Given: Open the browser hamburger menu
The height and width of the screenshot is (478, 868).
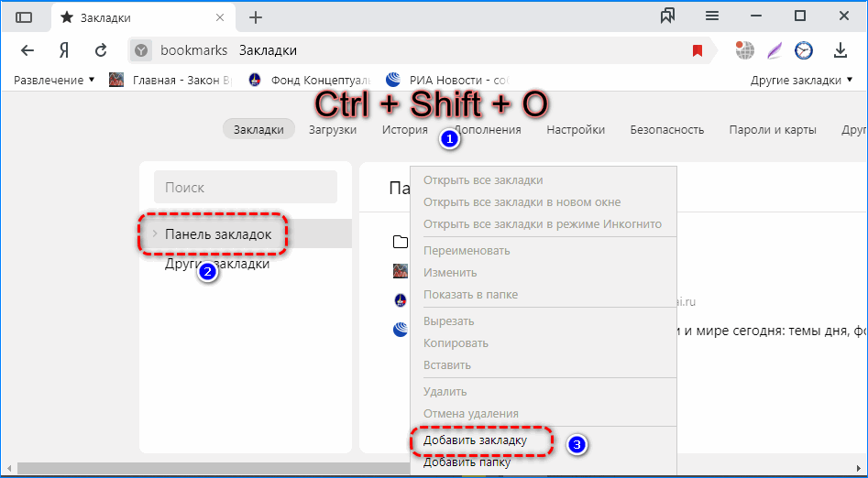Looking at the screenshot, I should pyautogui.click(x=711, y=16).
